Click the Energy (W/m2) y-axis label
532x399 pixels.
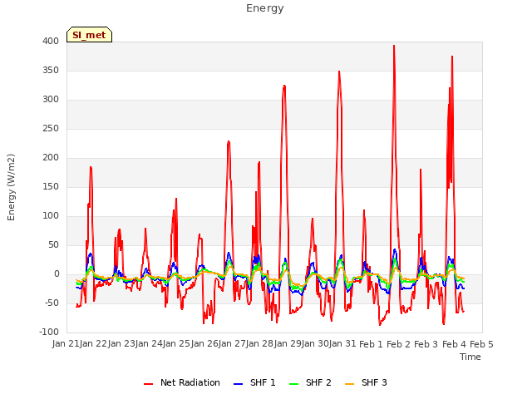(x=11, y=187)
